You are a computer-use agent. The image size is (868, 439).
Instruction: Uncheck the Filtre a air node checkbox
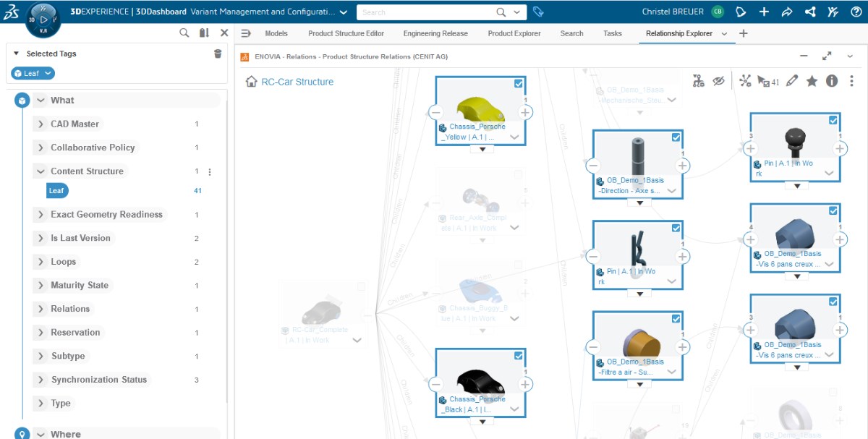[x=676, y=319]
